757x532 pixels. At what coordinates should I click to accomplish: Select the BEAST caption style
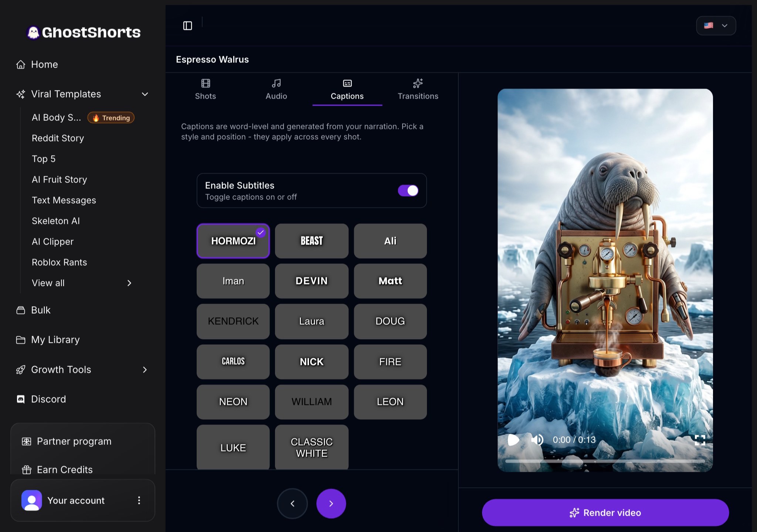(312, 241)
